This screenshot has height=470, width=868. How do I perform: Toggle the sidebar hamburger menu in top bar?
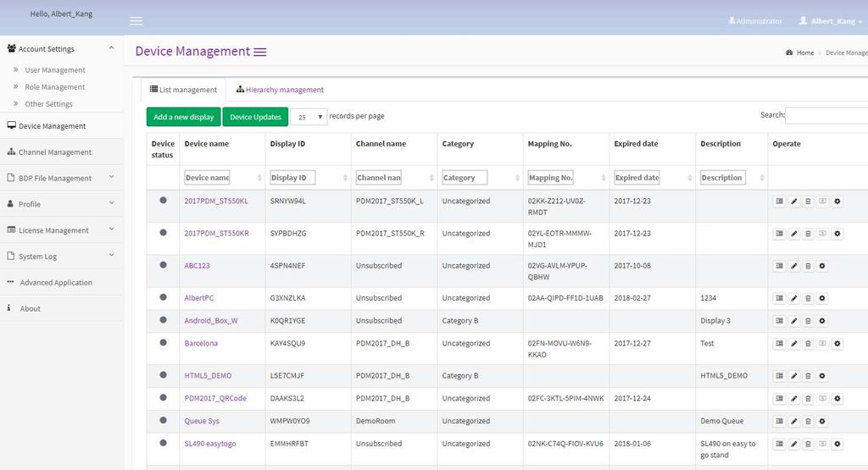(136, 21)
